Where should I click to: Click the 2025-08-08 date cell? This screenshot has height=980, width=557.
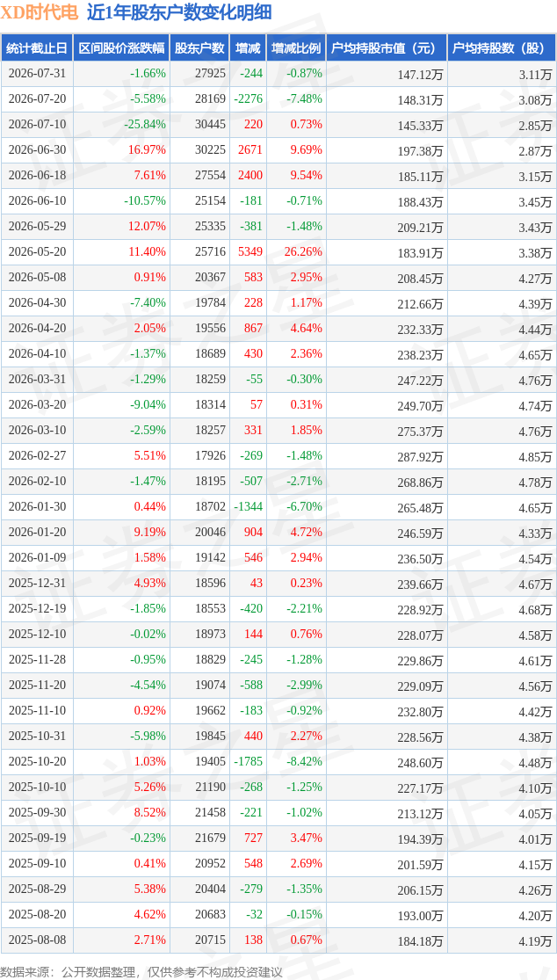pos(36,940)
